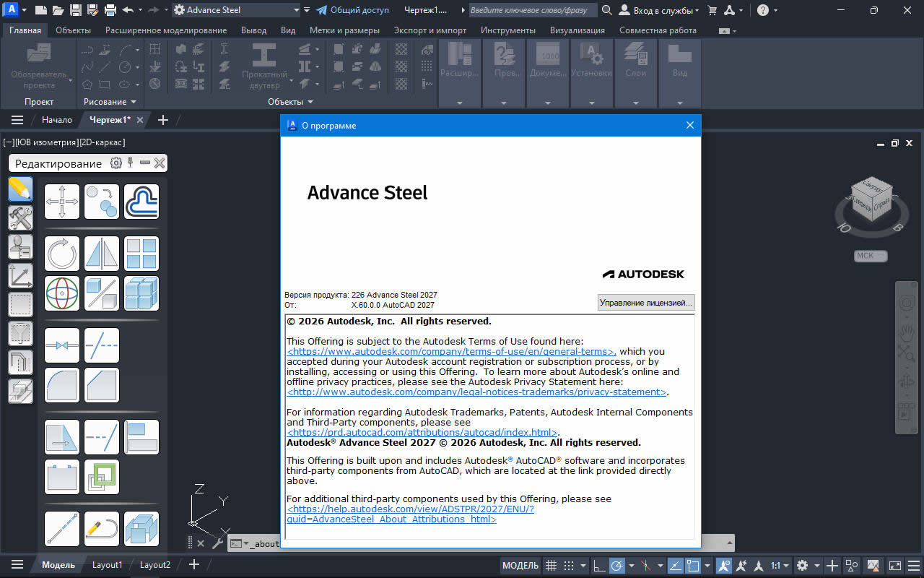Click the keyword search input field
This screenshot has height=578, width=924.
click(532, 10)
